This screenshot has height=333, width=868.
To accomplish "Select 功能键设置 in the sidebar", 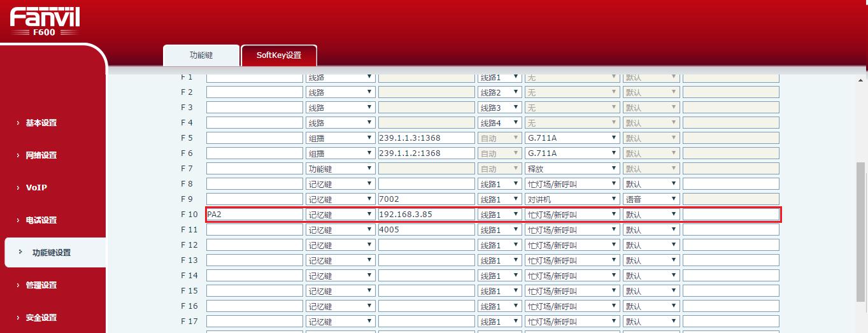I will click(x=52, y=253).
